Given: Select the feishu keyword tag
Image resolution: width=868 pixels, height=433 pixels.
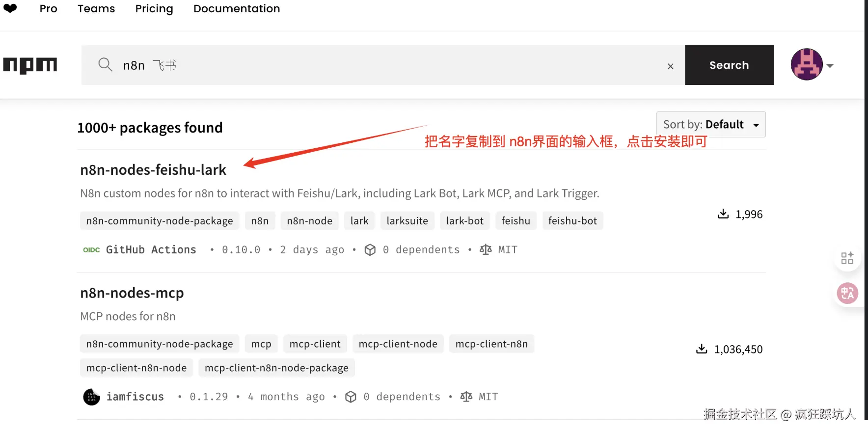Looking at the screenshot, I should click(x=516, y=221).
